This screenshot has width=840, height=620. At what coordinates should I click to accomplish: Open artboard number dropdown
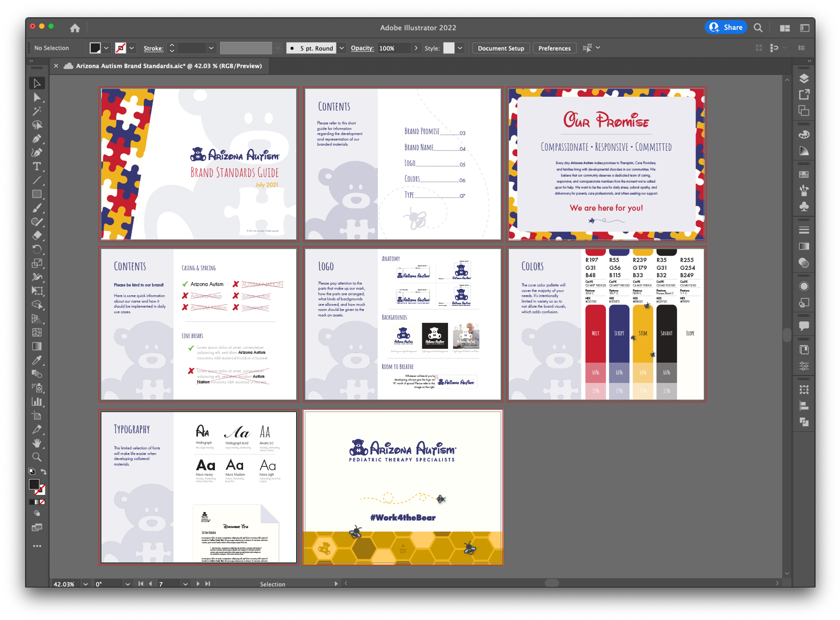pos(185,584)
